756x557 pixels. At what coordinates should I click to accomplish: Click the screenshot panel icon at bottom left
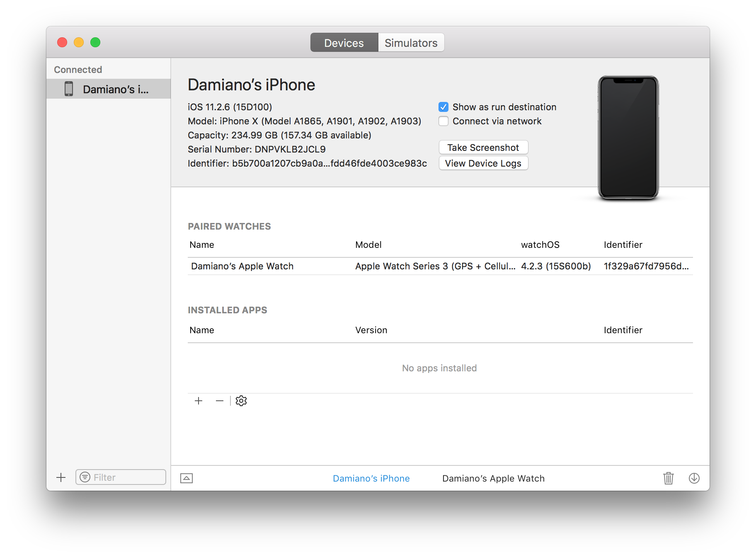click(x=186, y=478)
